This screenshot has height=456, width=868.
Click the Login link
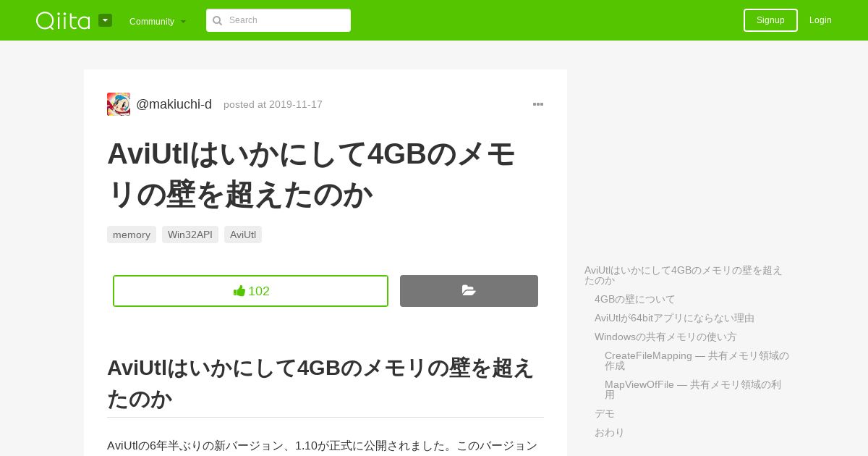tap(820, 20)
